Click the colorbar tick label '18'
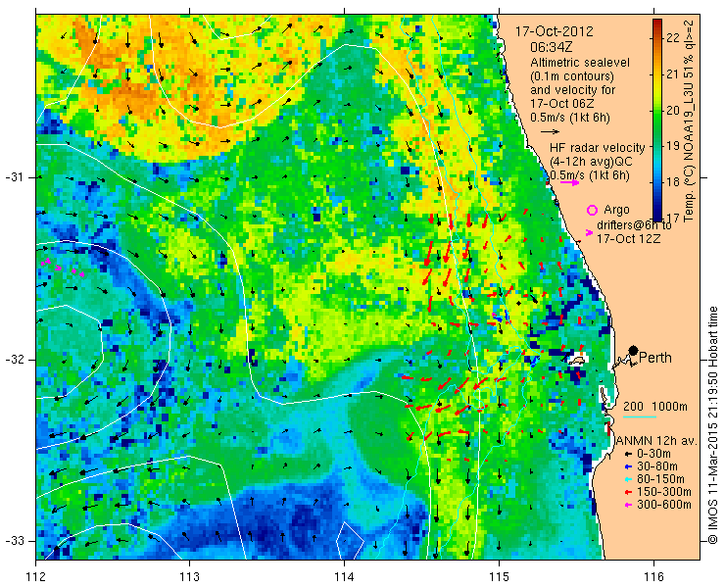Screen dimensions: 725x588 [x=673, y=182]
